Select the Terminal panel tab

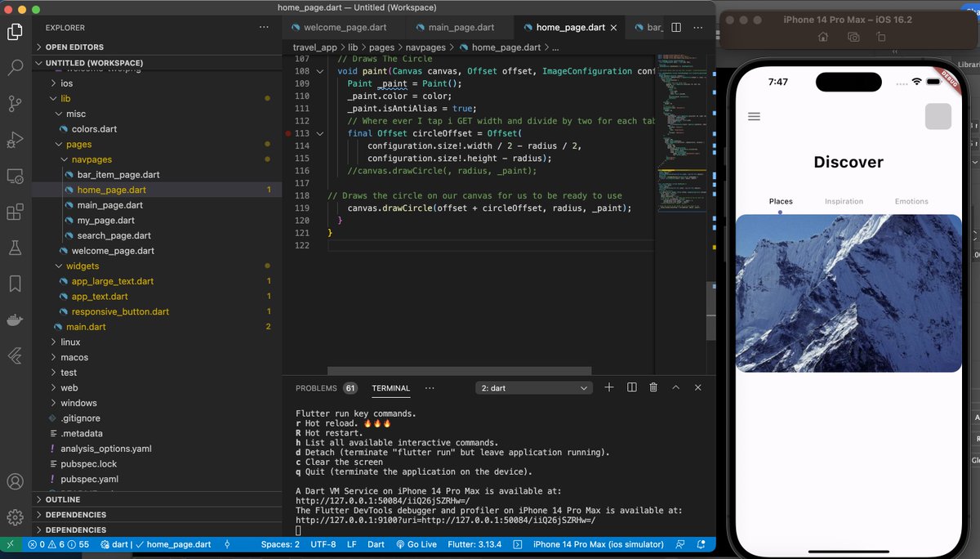(x=390, y=388)
